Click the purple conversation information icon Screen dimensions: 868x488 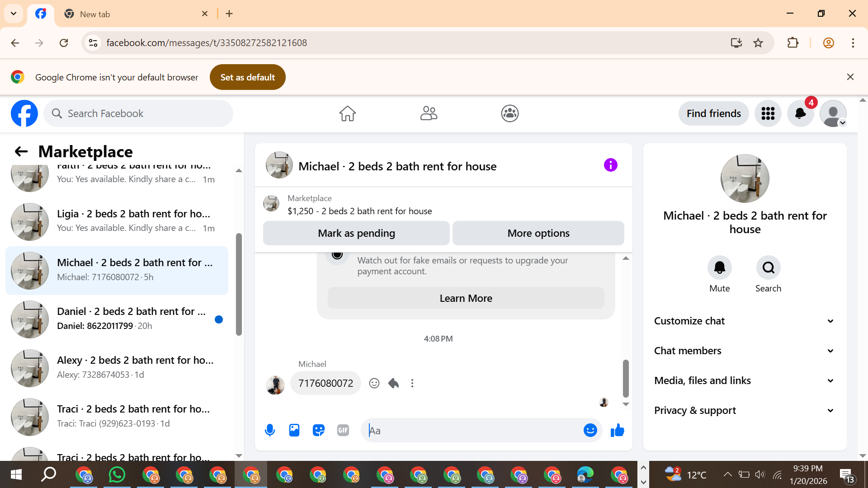click(611, 165)
